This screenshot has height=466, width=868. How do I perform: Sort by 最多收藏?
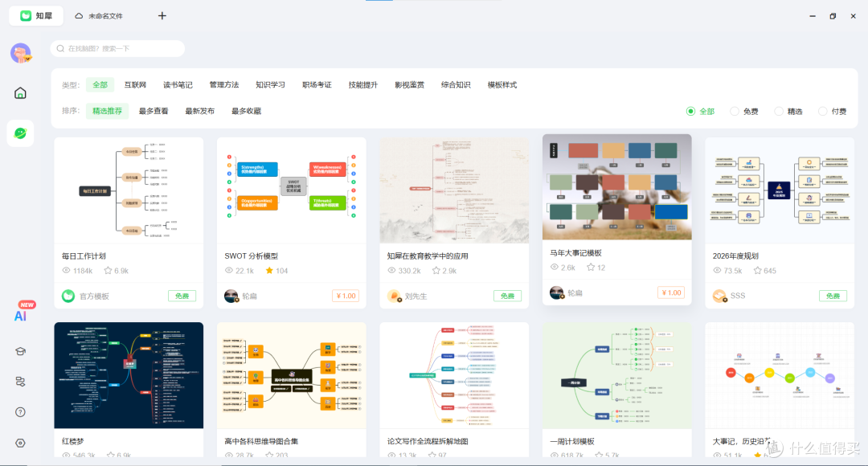coord(247,111)
